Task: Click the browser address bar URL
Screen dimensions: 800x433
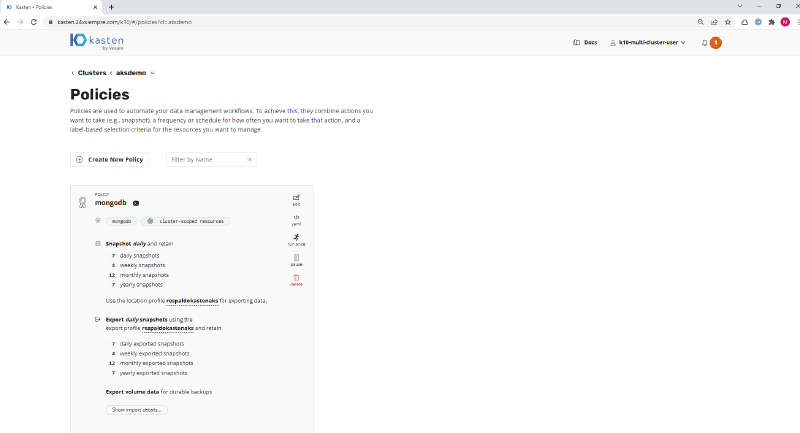Action: (x=124, y=22)
